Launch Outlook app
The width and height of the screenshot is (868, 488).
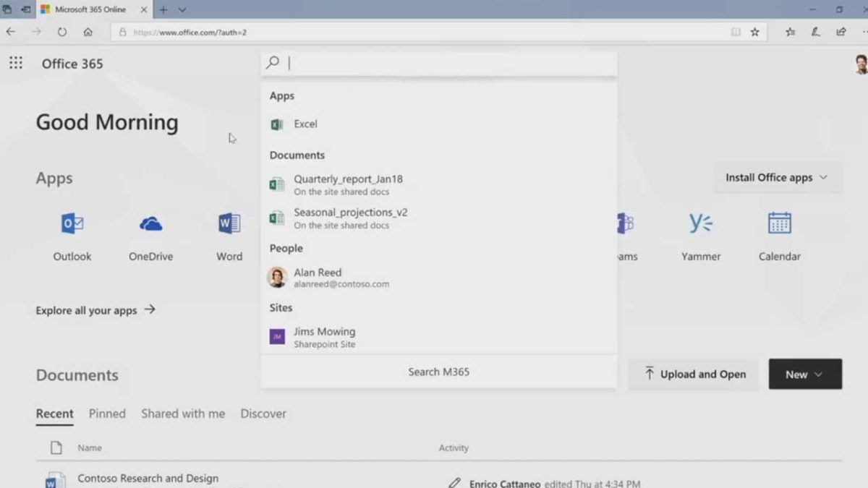tap(72, 236)
